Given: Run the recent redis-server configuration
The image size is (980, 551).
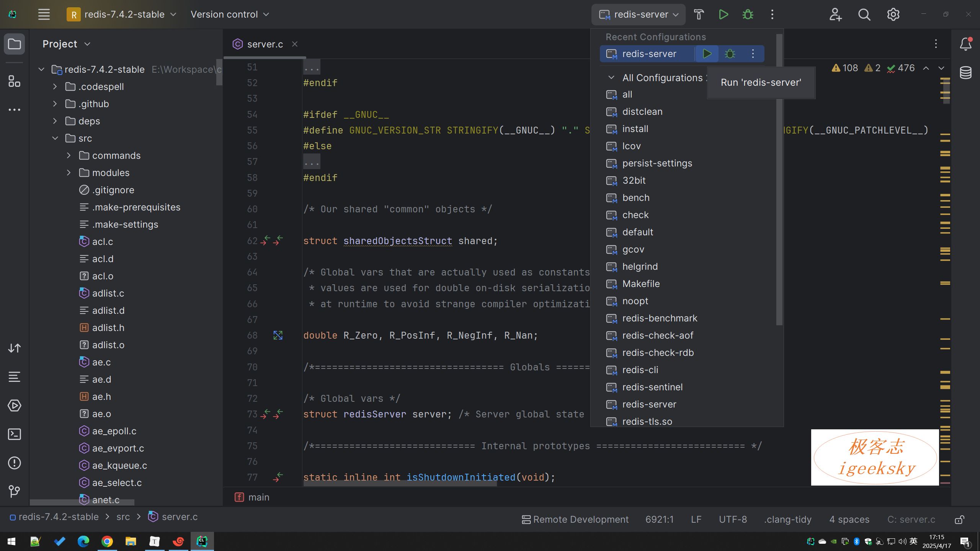Looking at the screenshot, I should pos(707,54).
